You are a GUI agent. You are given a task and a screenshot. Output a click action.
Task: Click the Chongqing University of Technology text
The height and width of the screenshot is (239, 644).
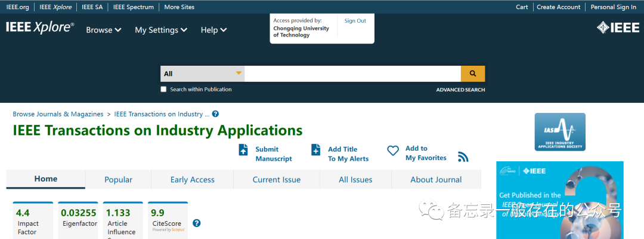tap(301, 32)
